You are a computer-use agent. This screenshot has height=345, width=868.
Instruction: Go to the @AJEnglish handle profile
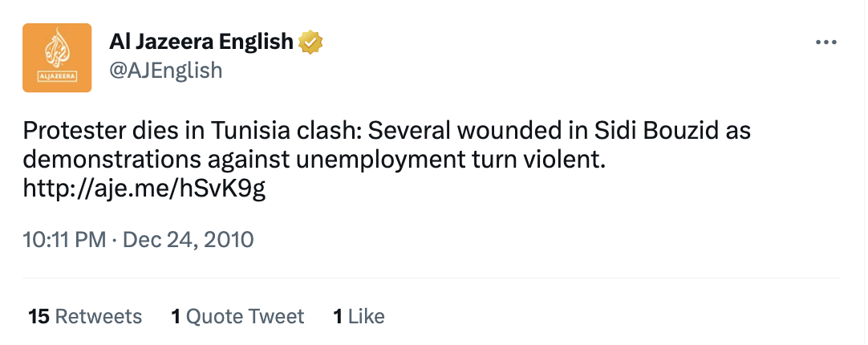click(x=165, y=71)
